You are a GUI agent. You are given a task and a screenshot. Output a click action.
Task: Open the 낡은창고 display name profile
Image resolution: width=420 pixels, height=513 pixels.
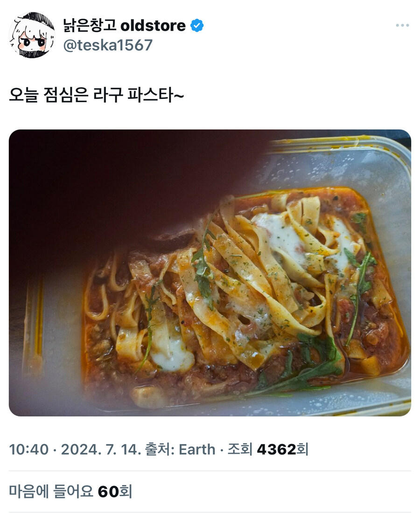[90, 25]
